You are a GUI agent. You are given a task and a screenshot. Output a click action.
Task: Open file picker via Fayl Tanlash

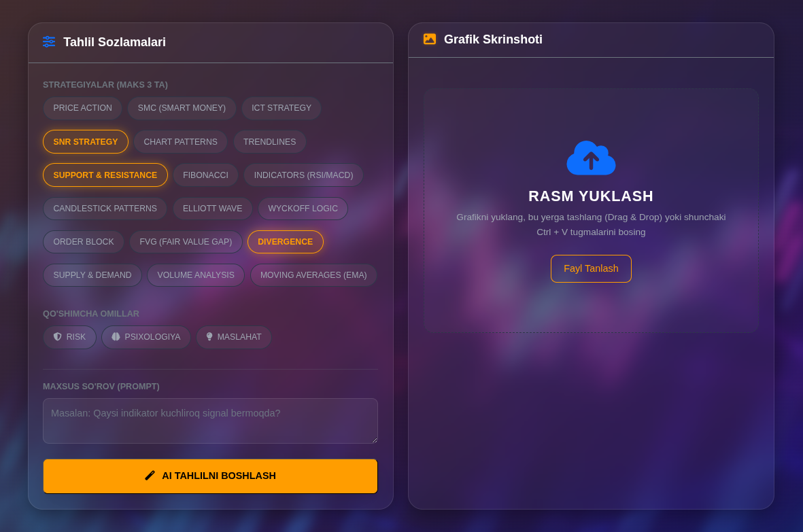(x=591, y=268)
